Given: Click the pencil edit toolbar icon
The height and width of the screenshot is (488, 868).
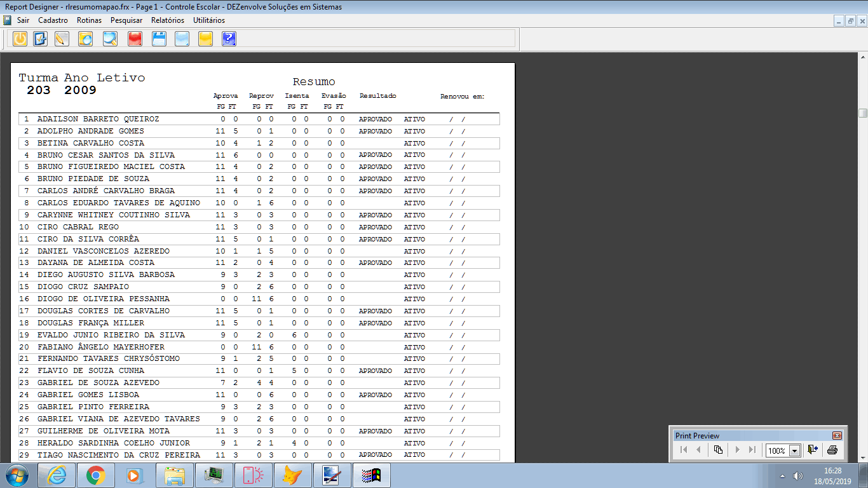Looking at the screenshot, I should pos(62,39).
